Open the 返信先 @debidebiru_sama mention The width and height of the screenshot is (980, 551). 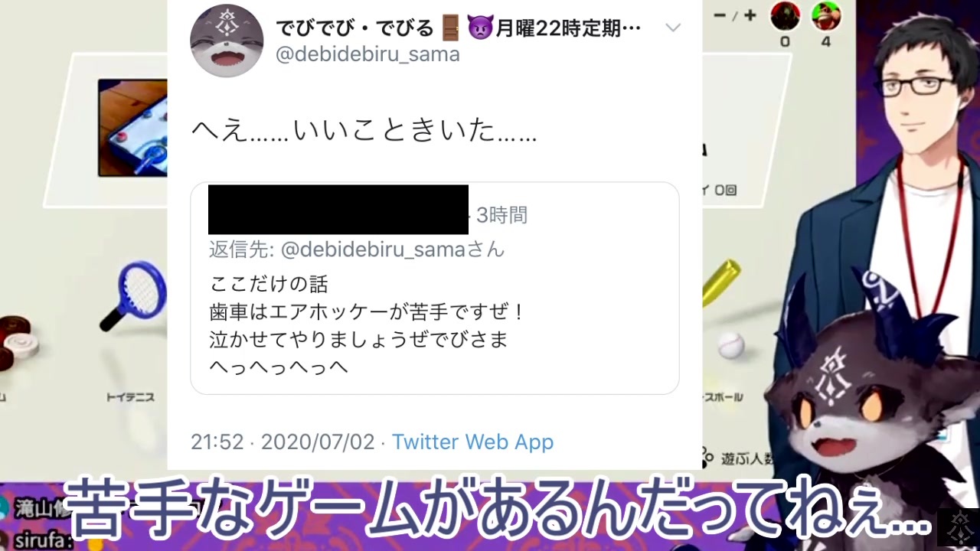(x=357, y=249)
